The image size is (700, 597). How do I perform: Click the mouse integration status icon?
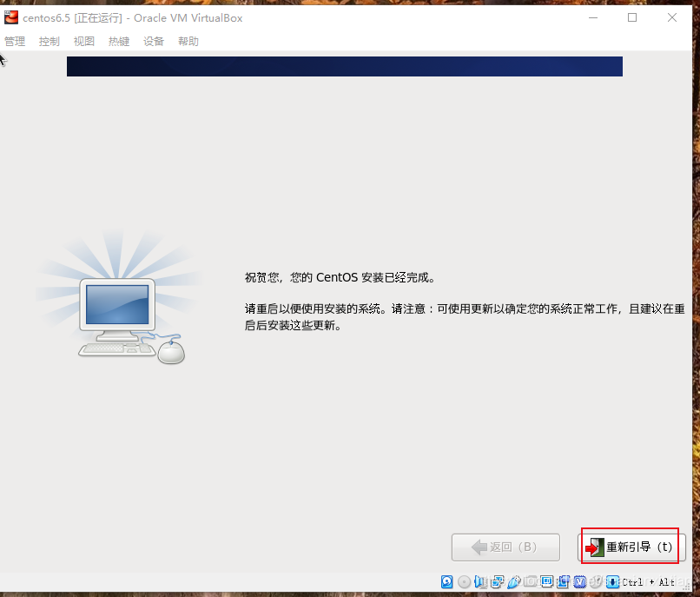597,582
